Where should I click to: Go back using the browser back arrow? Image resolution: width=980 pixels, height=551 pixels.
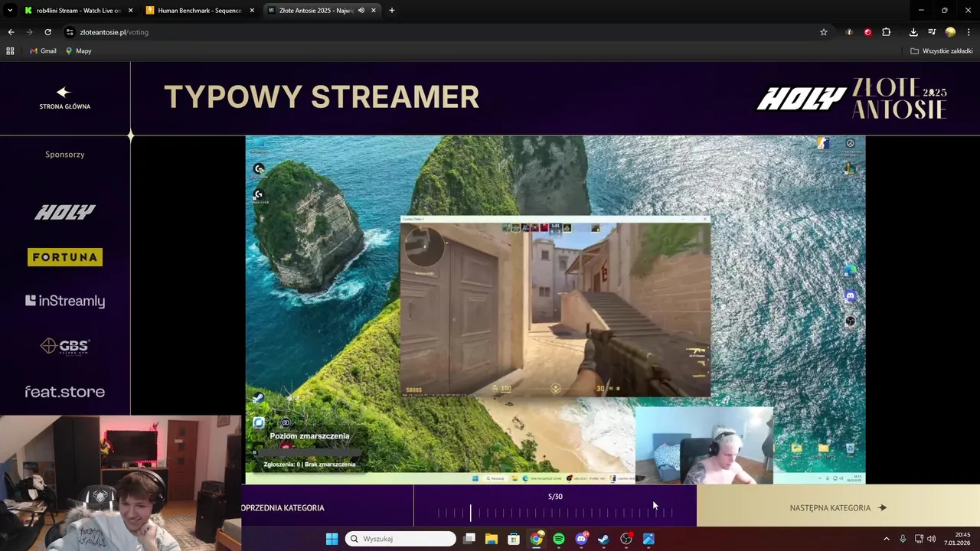pos(11,32)
